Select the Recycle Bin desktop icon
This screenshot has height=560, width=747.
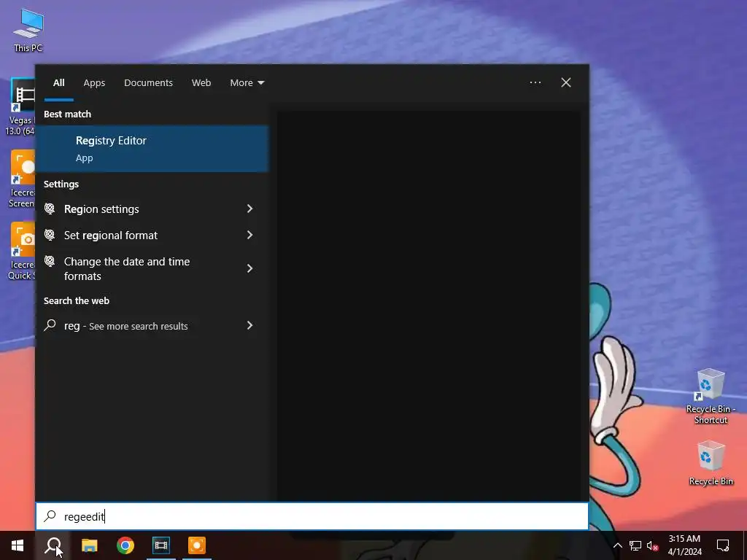(711, 463)
